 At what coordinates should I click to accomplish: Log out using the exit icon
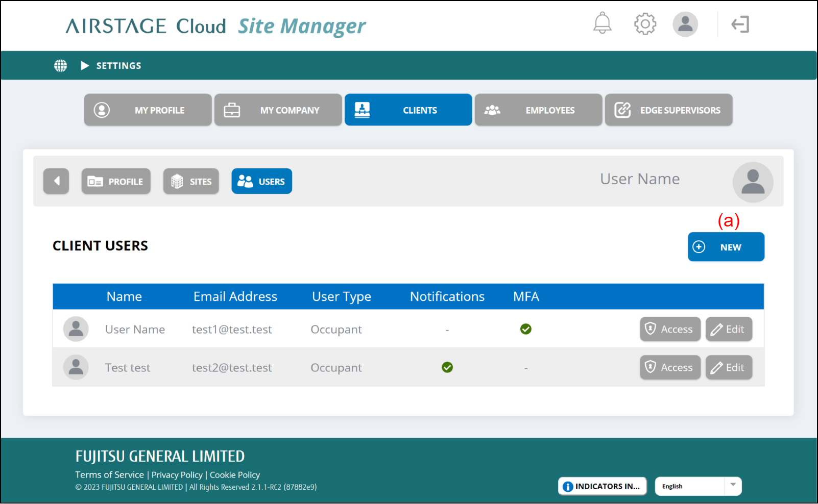click(x=740, y=24)
